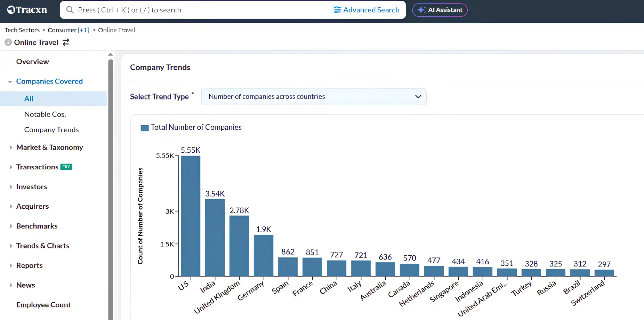Click the AI Assistant sparkle icon
This screenshot has height=320, width=644.
pyautogui.click(x=421, y=10)
